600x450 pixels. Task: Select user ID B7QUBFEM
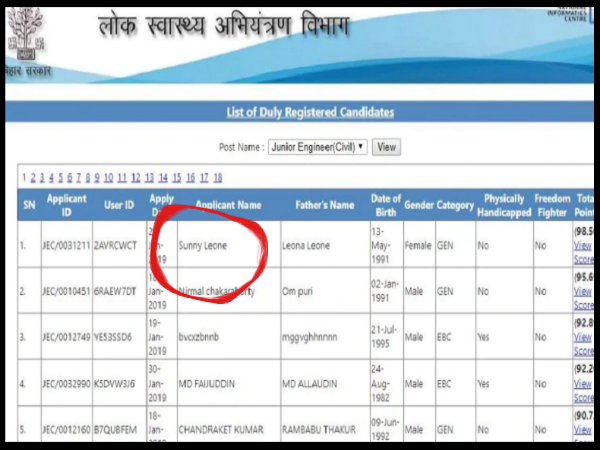pos(115,430)
